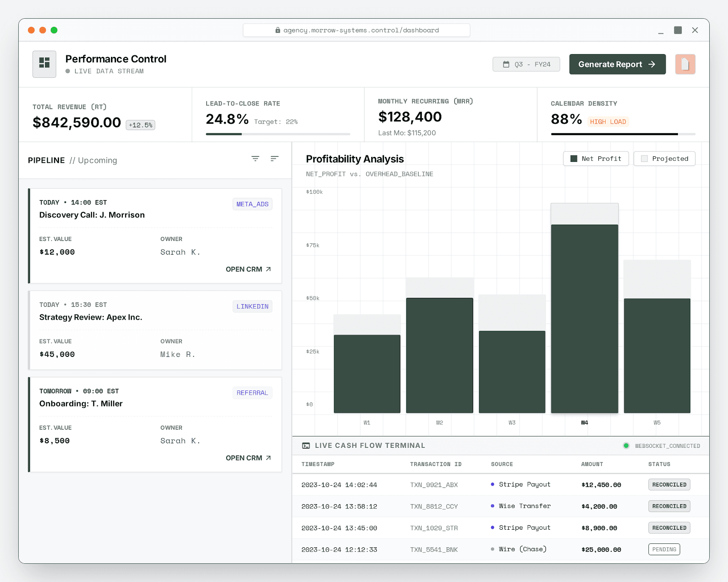Open CRM for Onboarding: T. Miller

click(248, 457)
